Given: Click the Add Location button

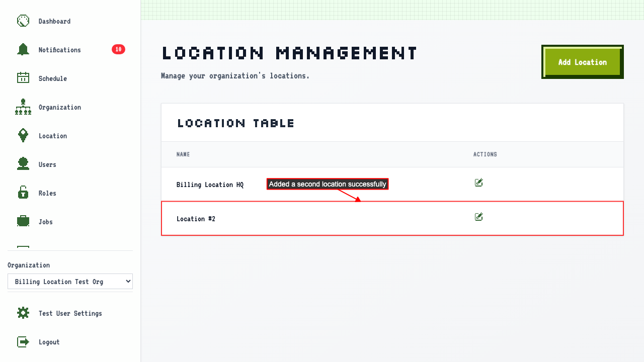Looking at the screenshot, I should (583, 62).
